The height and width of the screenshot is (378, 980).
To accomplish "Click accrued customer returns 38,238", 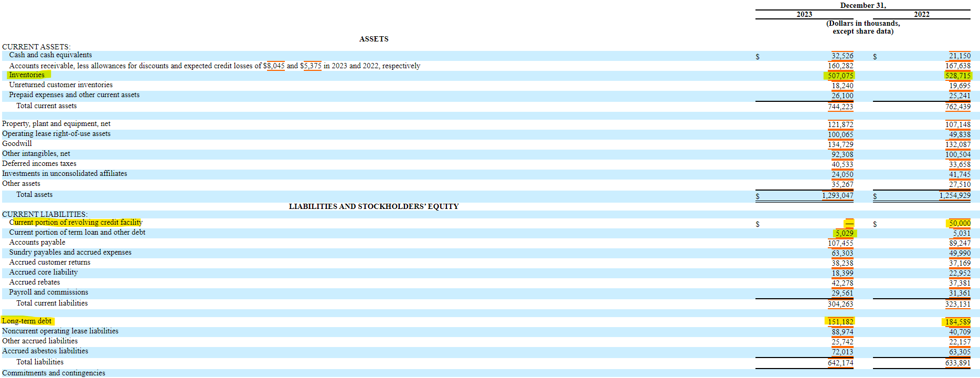I will [842, 263].
